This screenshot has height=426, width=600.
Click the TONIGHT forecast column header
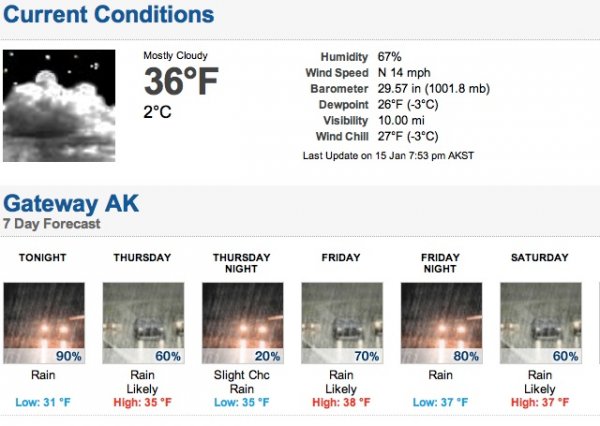click(x=44, y=258)
